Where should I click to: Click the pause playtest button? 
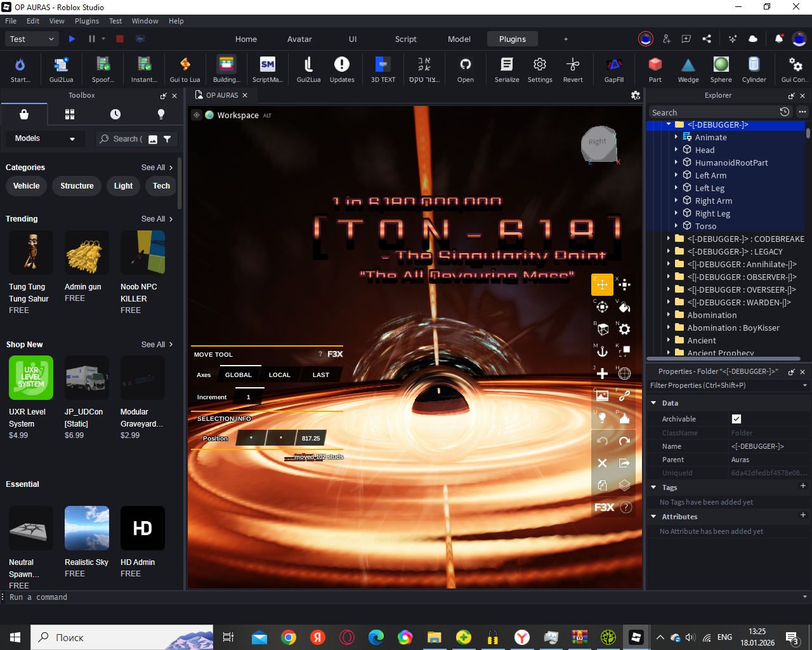[x=91, y=39]
